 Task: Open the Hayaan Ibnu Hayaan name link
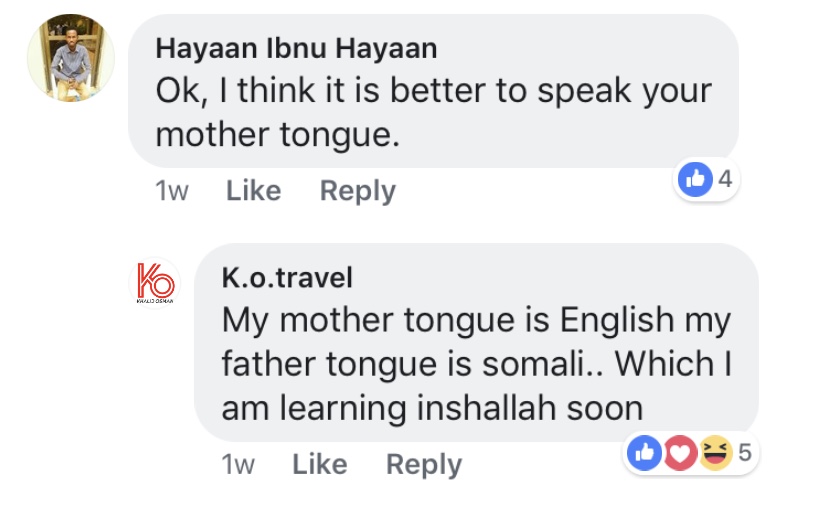[x=296, y=48]
